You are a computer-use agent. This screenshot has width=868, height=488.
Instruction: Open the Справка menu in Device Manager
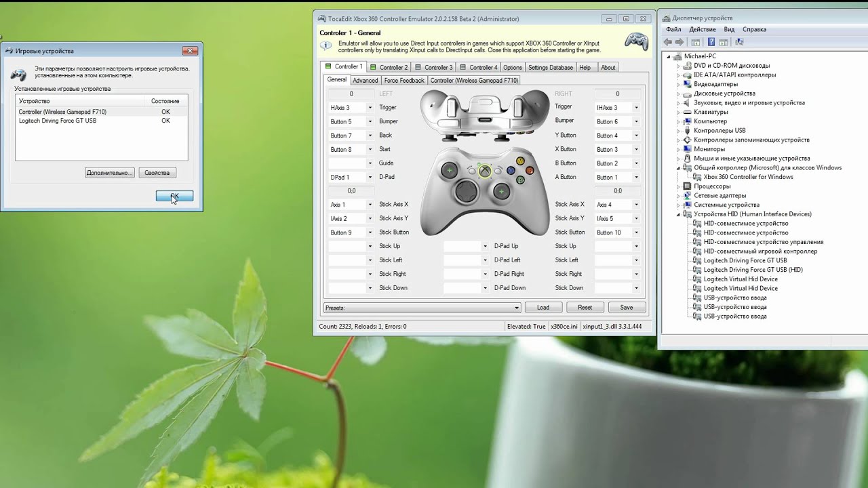point(754,29)
